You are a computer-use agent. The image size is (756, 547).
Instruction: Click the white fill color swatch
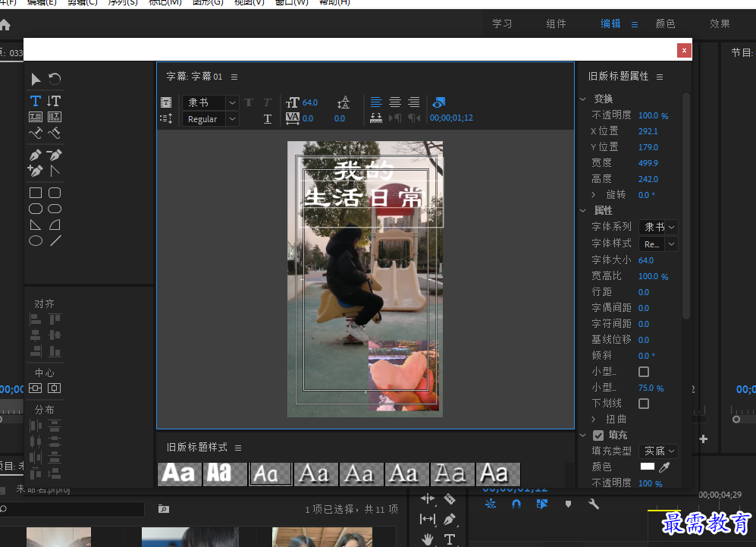647,467
